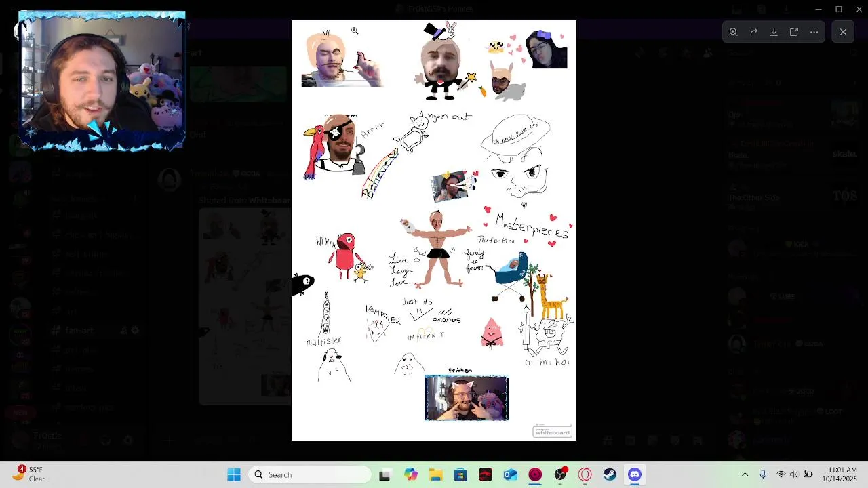
Task: Open the three-dot more options menu
Action: (814, 32)
